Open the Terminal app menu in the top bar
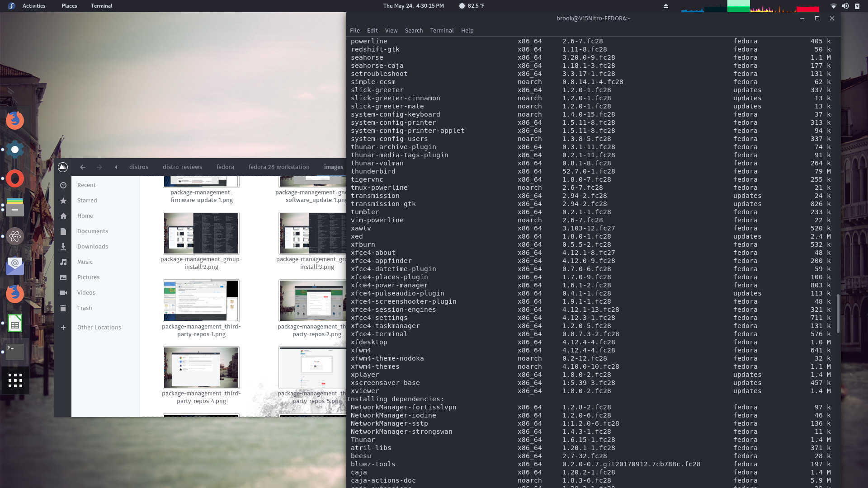This screenshot has width=868, height=488. 101,6
